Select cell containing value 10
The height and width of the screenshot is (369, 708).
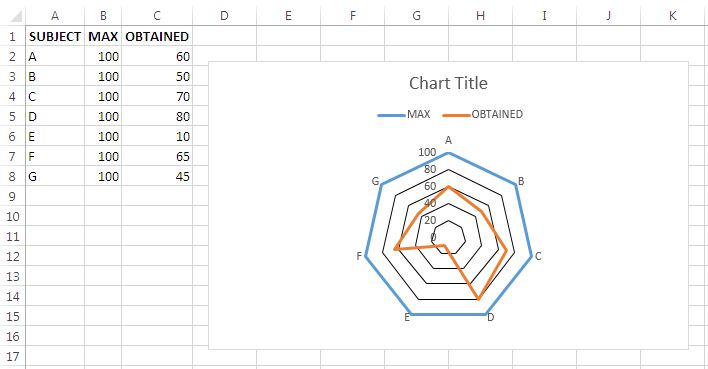click(x=157, y=136)
